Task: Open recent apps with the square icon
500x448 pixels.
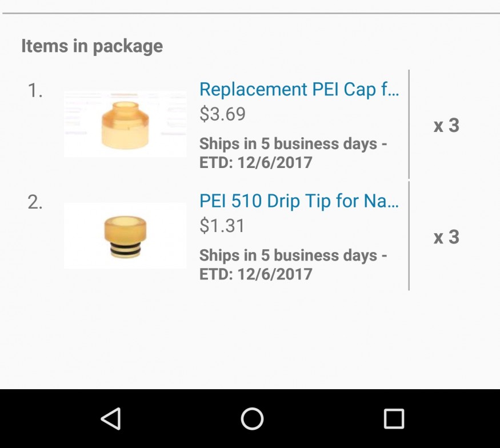Action: coord(393,418)
